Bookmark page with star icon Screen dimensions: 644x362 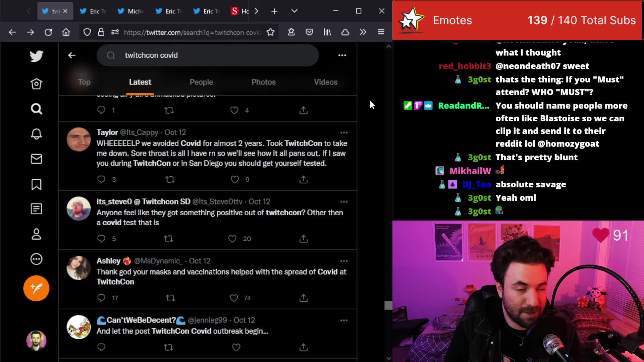click(x=270, y=32)
